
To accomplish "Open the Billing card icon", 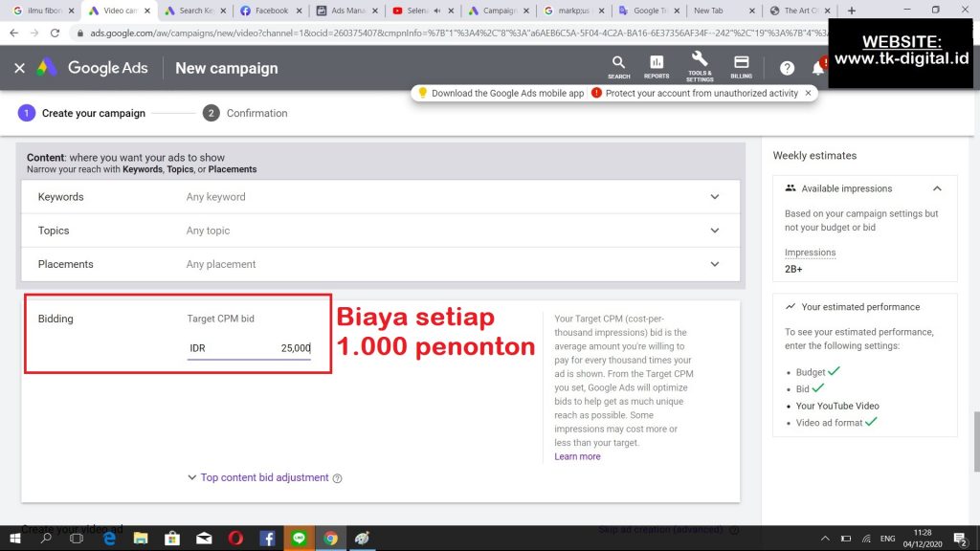I will (x=741, y=66).
